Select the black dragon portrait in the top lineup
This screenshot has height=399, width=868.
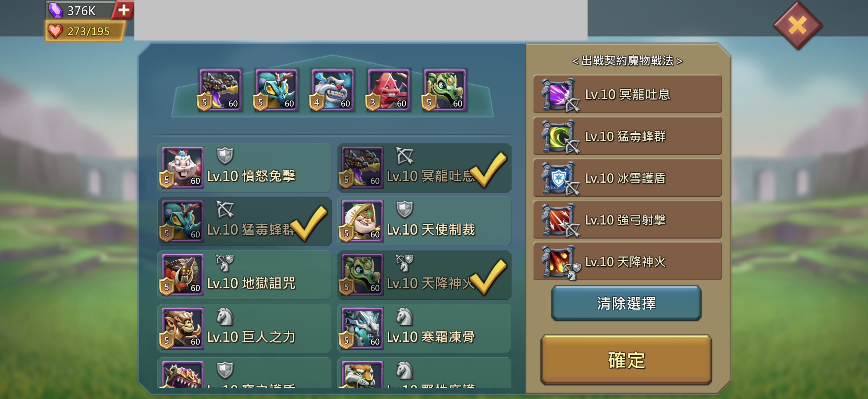click(x=220, y=90)
